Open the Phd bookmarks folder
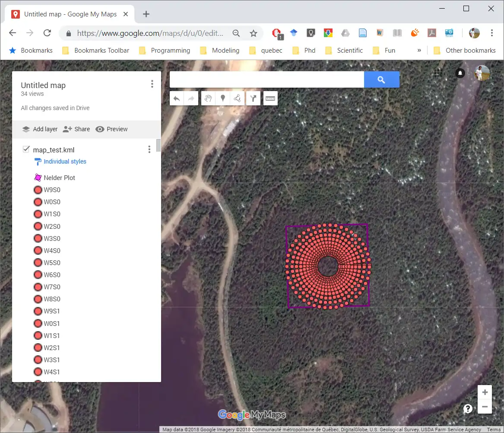 304,51
